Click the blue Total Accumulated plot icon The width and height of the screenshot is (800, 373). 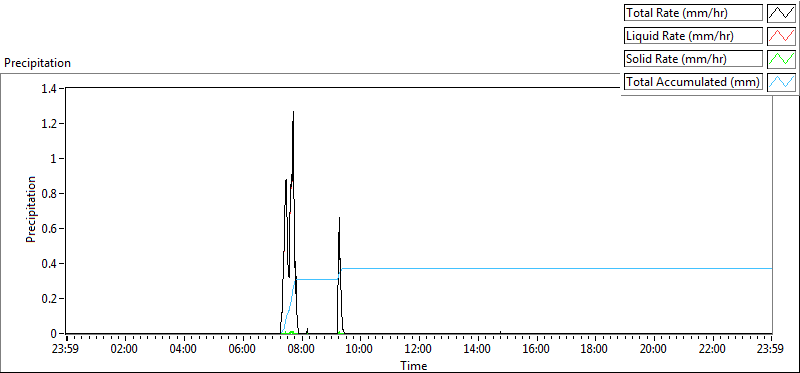(x=781, y=82)
